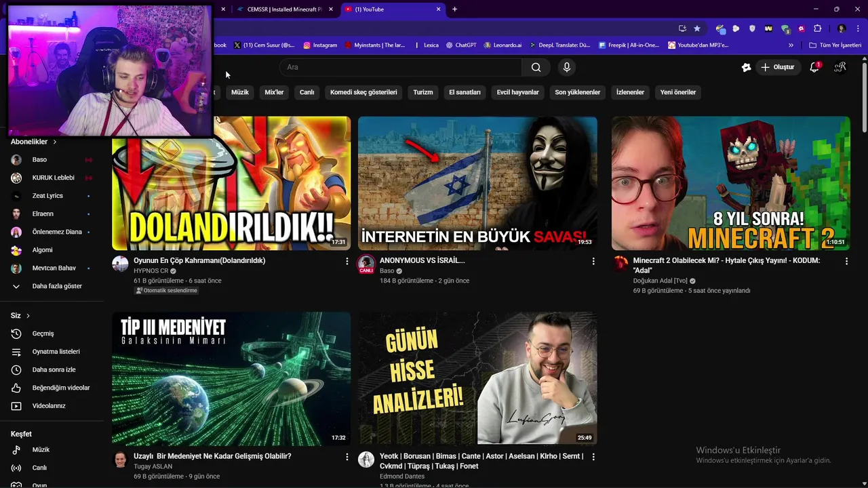Open the DeepL Translate bookmark
The width and height of the screenshot is (868, 488).
[x=559, y=45]
